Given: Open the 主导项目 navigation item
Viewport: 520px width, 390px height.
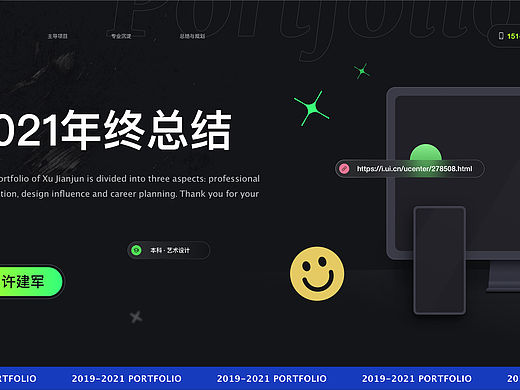Looking at the screenshot, I should tap(58, 36).
